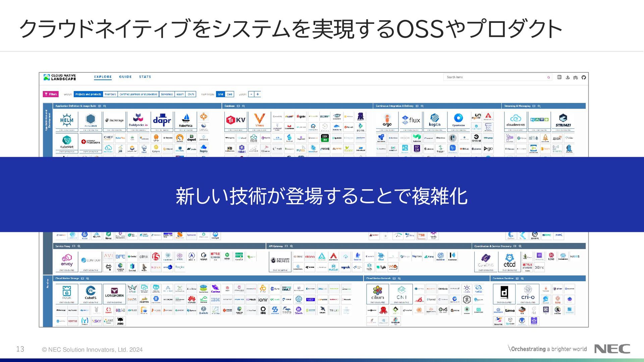Select the Members group
This screenshot has height=362, width=644.
coord(110,94)
